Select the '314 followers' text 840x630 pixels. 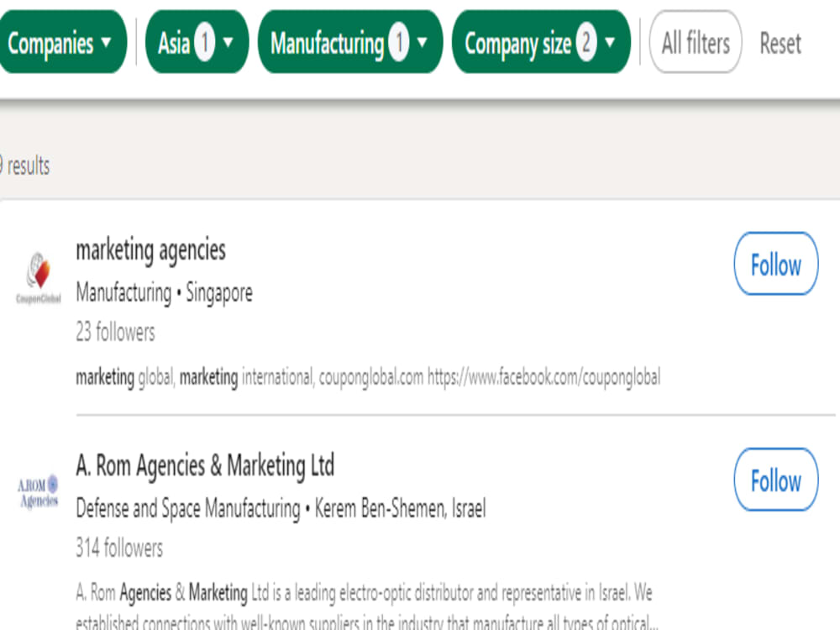pos(119,548)
